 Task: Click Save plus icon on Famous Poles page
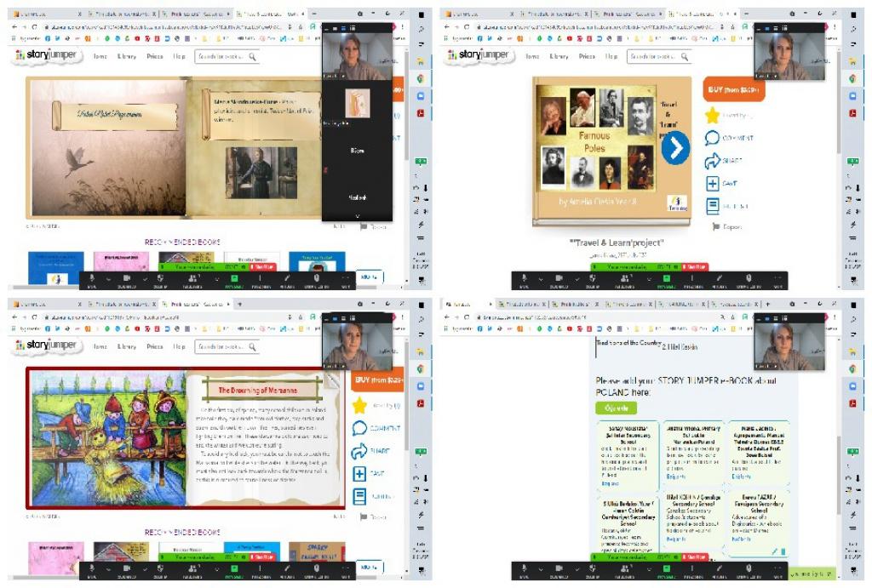point(712,184)
